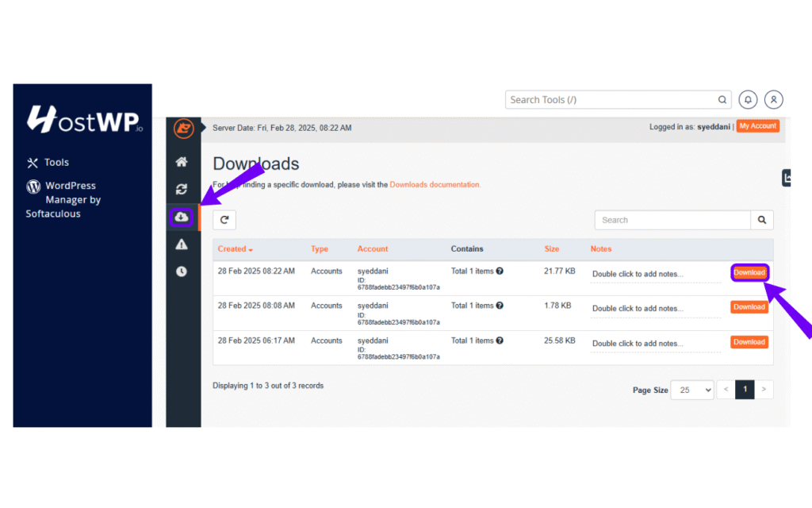812x508 pixels.
Task: Click help icon beside first 'Total 1 items'
Action: 500,271
